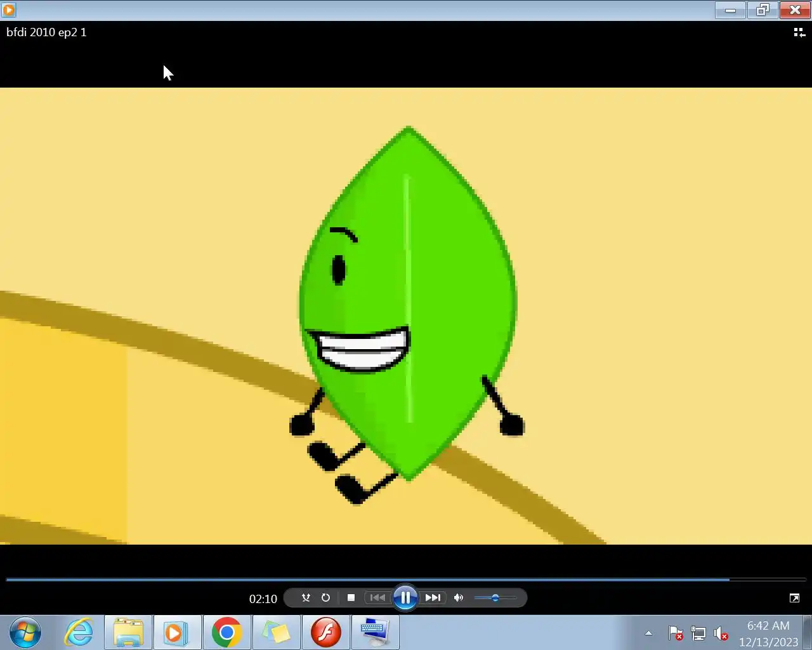This screenshot has height=650, width=812.
Task: Open the Action Center flag icon
Action: [x=676, y=633]
